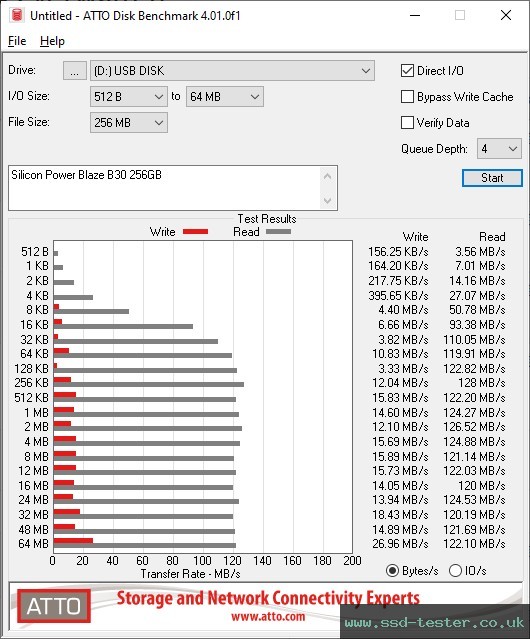The width and height of the screenshot is (530, 639).
Task: Click the red Write legend swatch
Action: click(x=196, y=232)
